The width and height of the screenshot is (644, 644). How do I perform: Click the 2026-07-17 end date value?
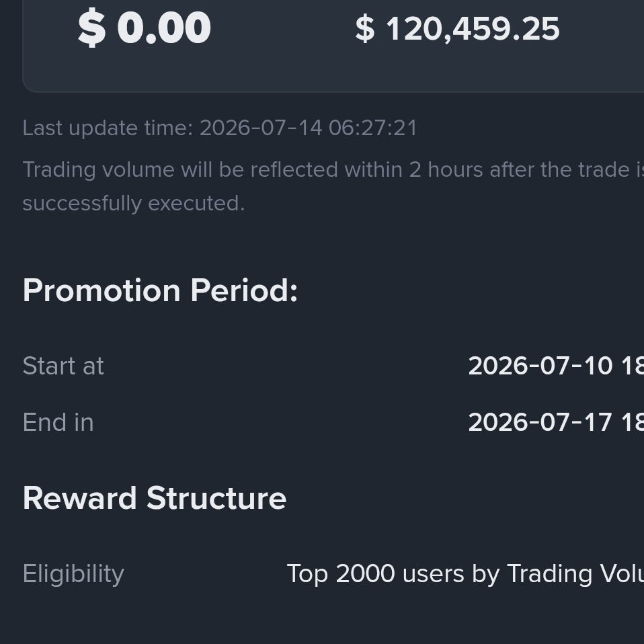tap(540, 422)
